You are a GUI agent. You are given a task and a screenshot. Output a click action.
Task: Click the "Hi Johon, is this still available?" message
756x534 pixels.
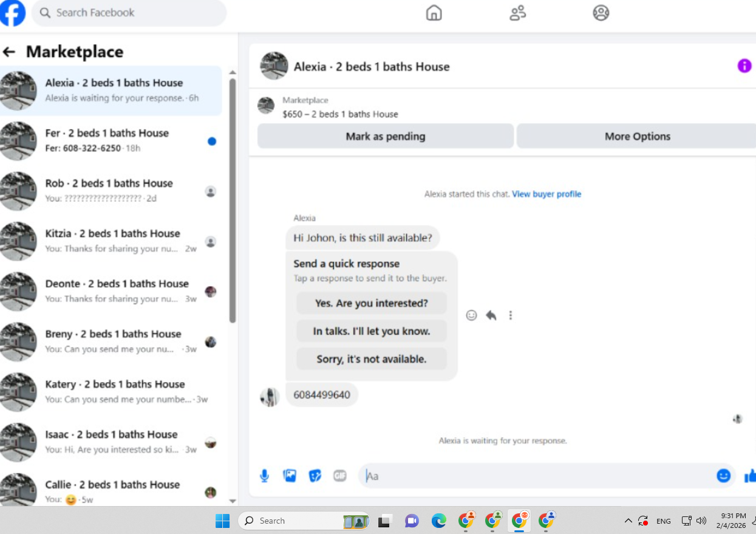point(363,238)
